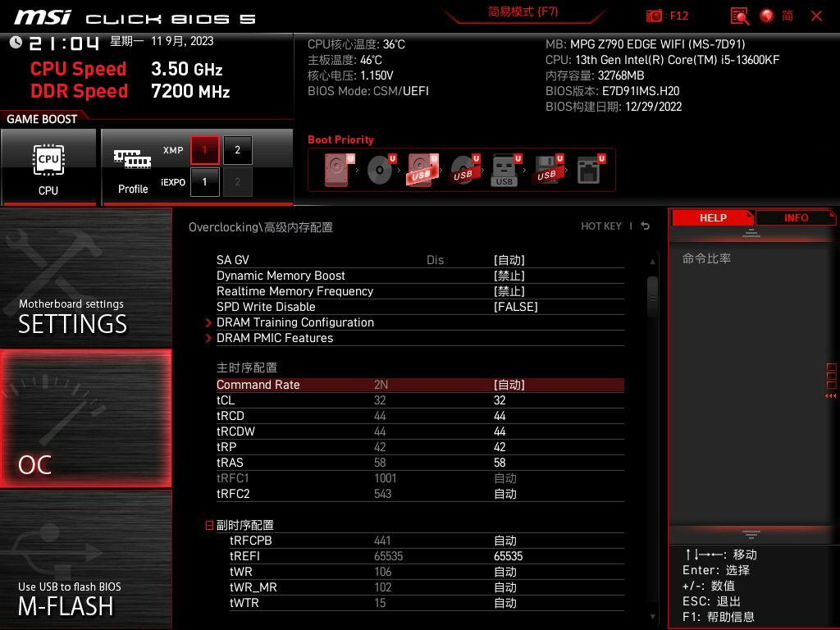
Task: Edit the tRFC2 value field
Action: [504, 493]
